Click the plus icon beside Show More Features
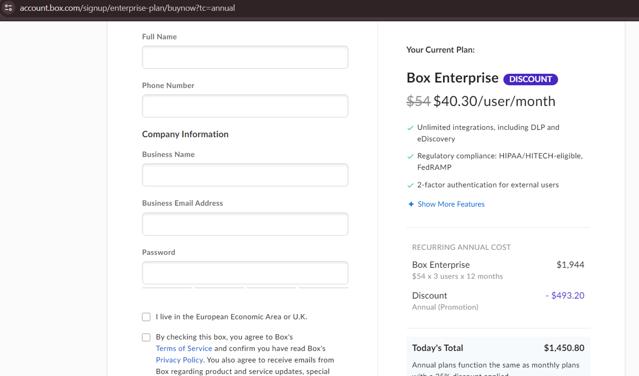The height and width of the screenshot is (376, 639). (411, 204)
